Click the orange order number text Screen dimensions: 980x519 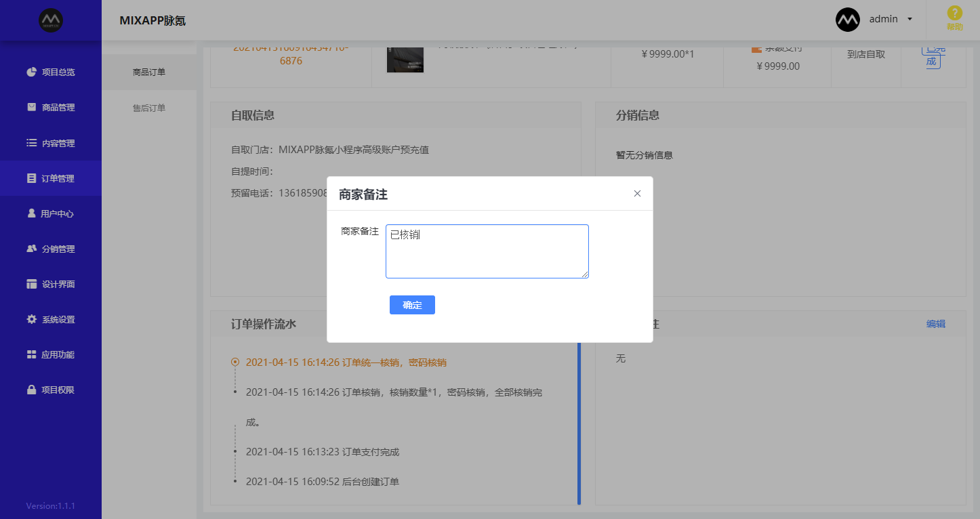(291, 54)
